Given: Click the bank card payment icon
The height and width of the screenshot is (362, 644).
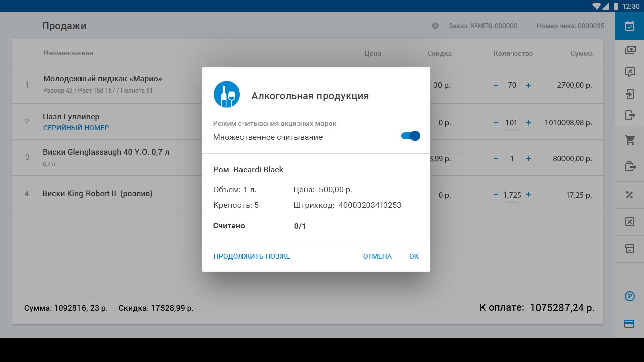Looking at the screenshot, I should [x=629, y=324].
